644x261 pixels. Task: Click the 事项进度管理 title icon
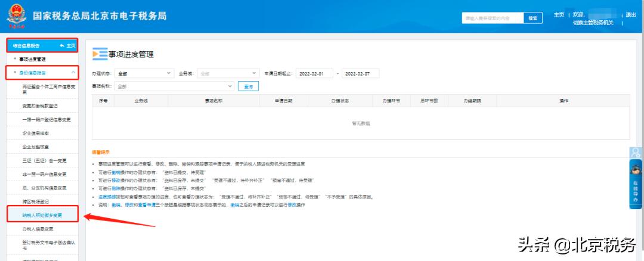[100, 54]
